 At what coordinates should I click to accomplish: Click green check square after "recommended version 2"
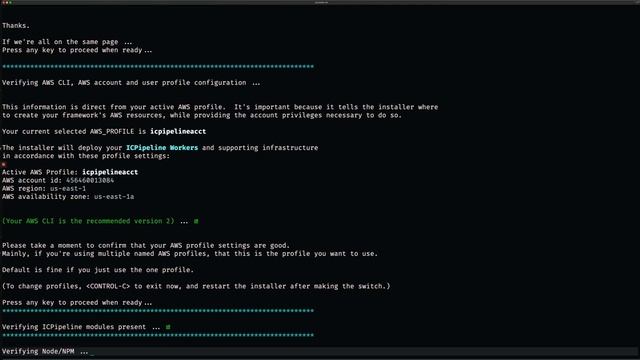point(196,221)
